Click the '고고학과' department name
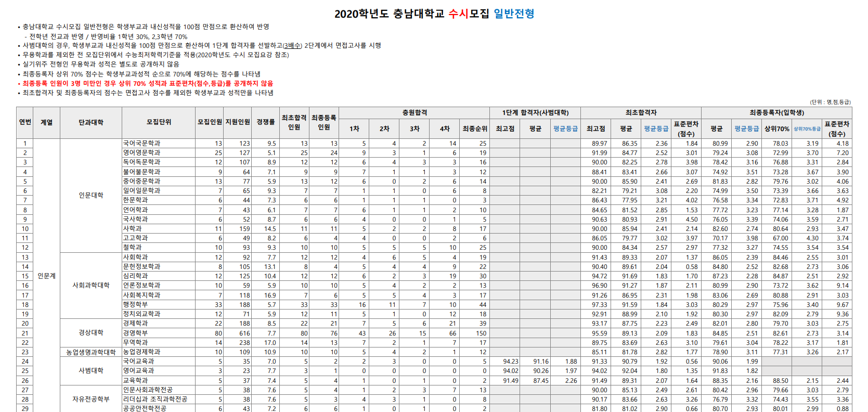Screen dimensions: 868x412 [x=135, y=238]
